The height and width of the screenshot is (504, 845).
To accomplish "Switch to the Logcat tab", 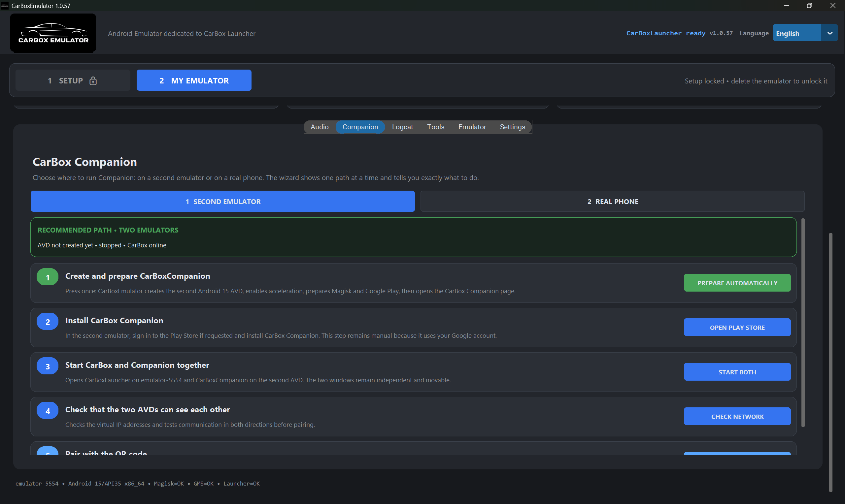I will [x=402, y=127].
